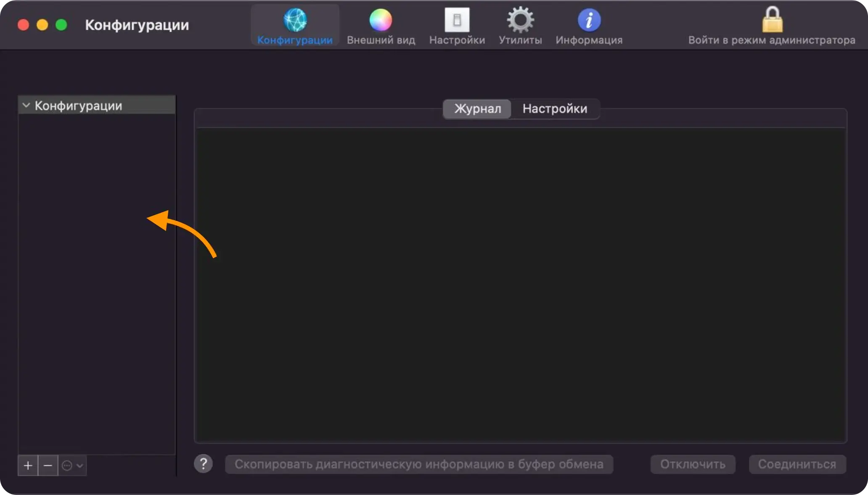Image resolution: width=868 pixels, height=495 pixels.
Task: Add a configuration with the plus button
Action: pyautogui.click(x=28, y=466)
